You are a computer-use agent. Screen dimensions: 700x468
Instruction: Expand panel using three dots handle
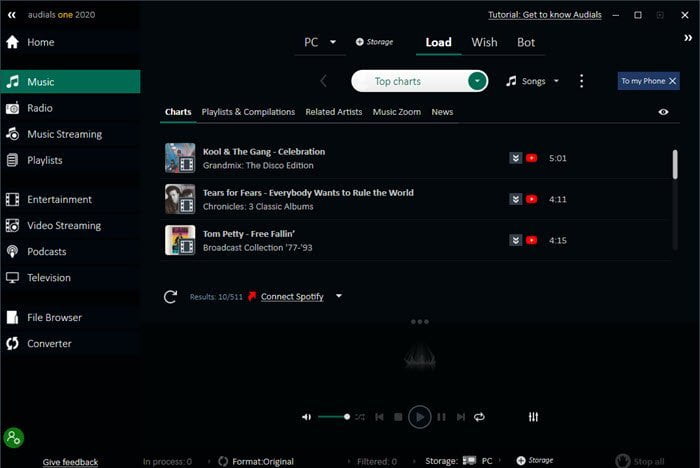420,322
